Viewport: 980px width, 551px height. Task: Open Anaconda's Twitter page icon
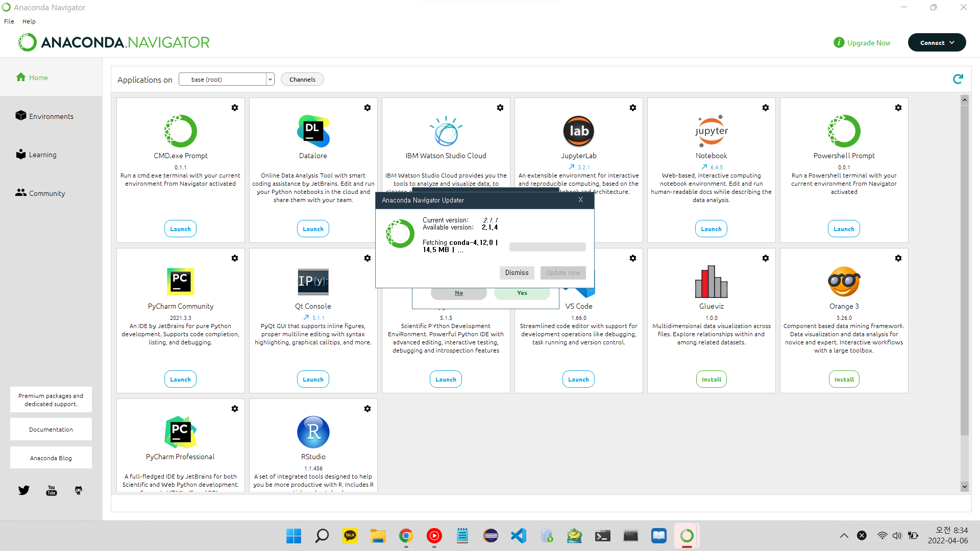pos(24,490)
